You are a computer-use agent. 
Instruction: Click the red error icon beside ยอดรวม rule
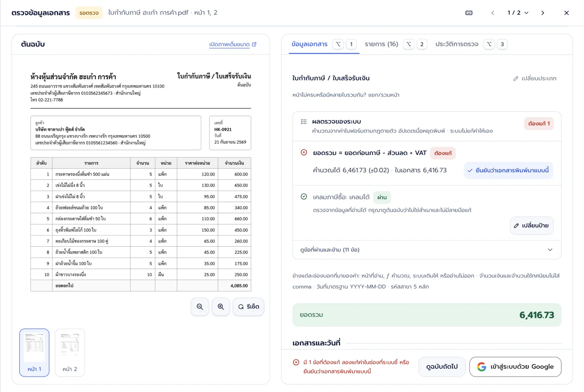[x=304, y=153]
